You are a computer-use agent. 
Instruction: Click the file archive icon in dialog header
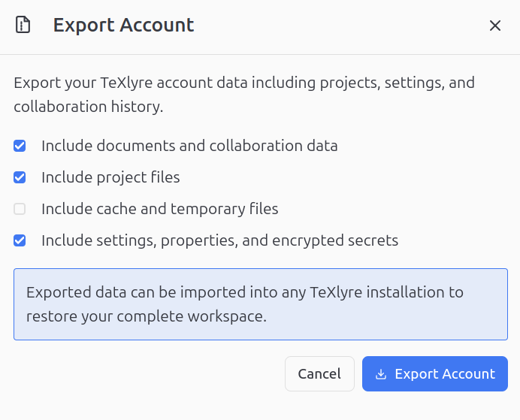[23, 26]
